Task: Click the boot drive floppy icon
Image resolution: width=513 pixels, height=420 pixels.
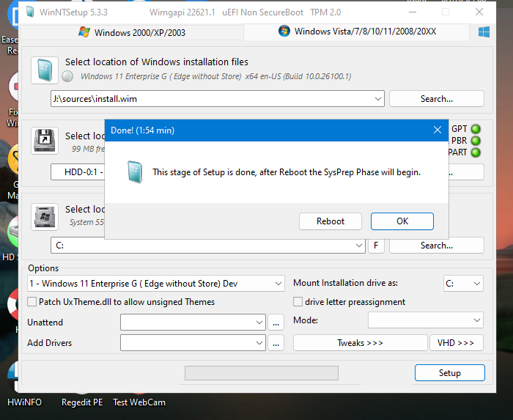Action: [x=45, y=141]
